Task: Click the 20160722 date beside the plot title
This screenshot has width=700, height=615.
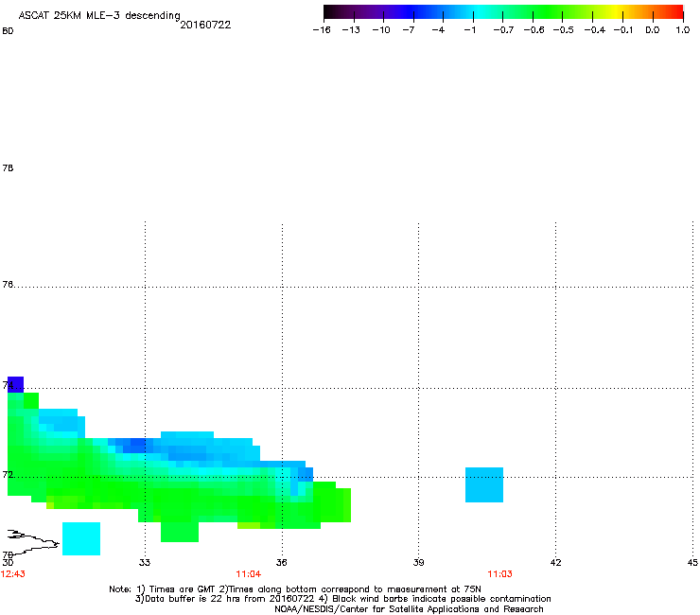Action: (205, 25)
